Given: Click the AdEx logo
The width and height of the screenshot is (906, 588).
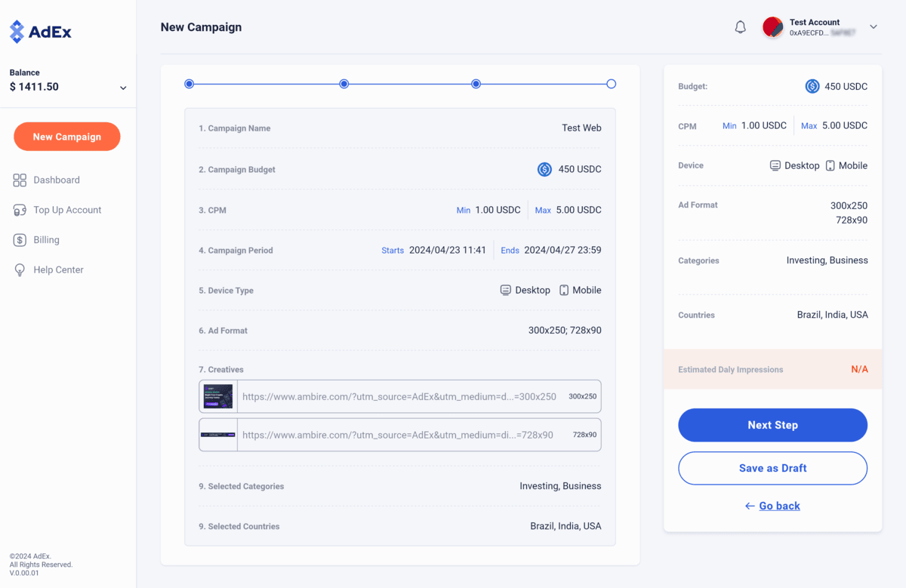Looking at the screenshot, I should coord(39,32).
